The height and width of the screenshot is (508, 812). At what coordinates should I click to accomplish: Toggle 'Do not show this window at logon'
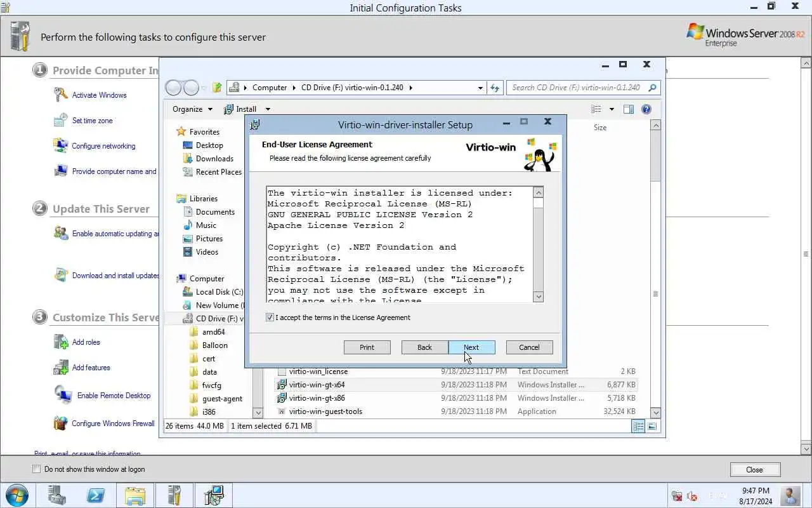coord(36,469)
